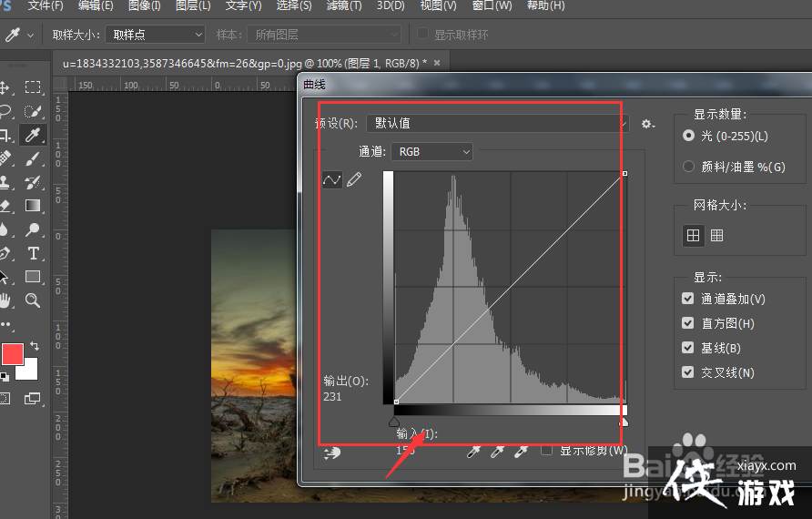Open the curves preset options gear
812x519 pixels.
click(x=647, y=124)
